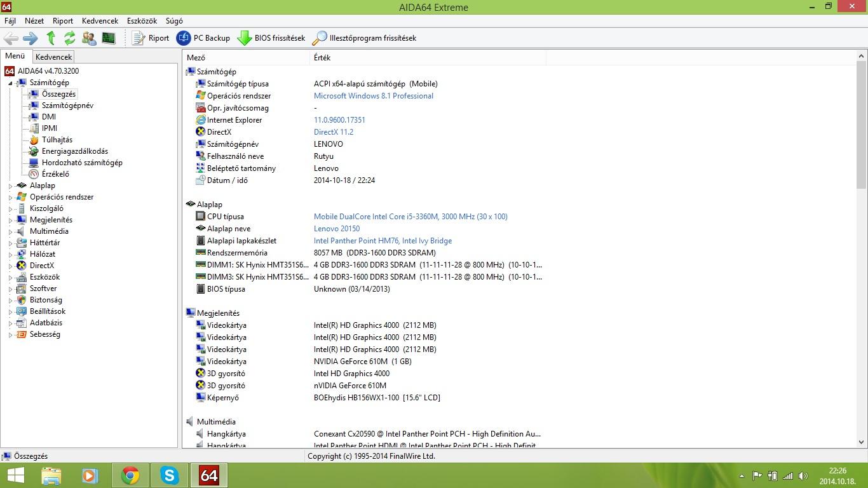Select Hordozható számítógép icon in tree

pos(34,163)
